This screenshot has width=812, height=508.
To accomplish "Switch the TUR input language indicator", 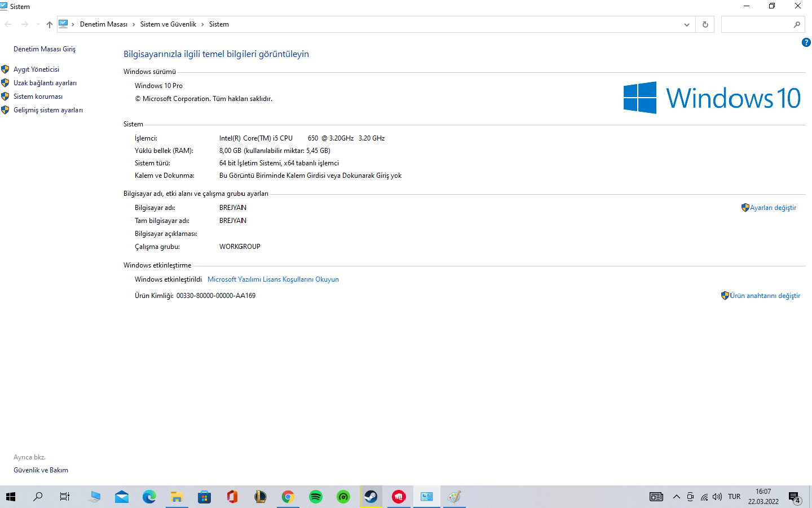I will click(734, 497).
